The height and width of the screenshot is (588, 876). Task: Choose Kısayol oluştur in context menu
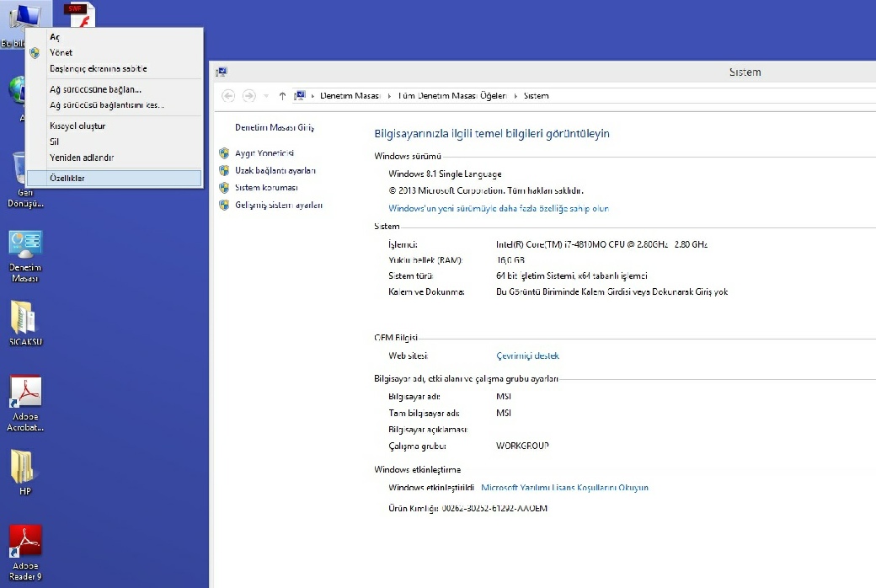pyautogui.click(x=115, y=126)
